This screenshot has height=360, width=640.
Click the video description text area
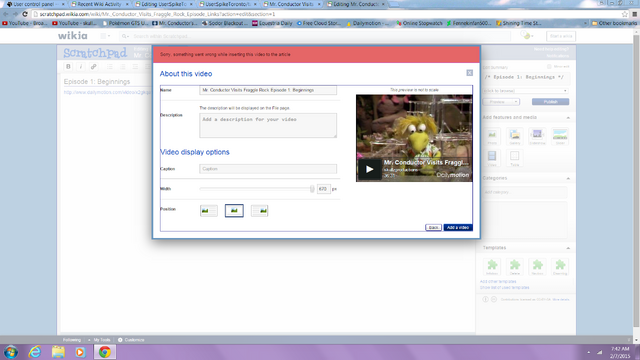[268, 125]
